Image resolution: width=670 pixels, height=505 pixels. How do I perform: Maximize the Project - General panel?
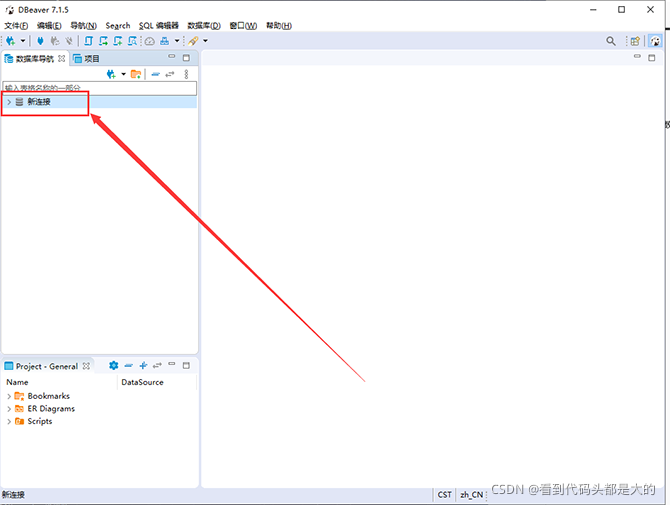tap(186, 365)
